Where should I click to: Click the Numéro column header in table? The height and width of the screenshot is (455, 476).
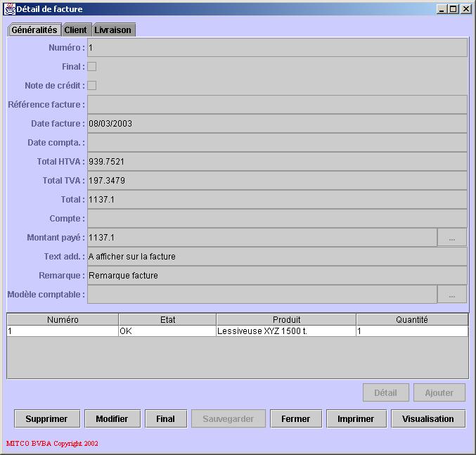click(x=63, y=319)
